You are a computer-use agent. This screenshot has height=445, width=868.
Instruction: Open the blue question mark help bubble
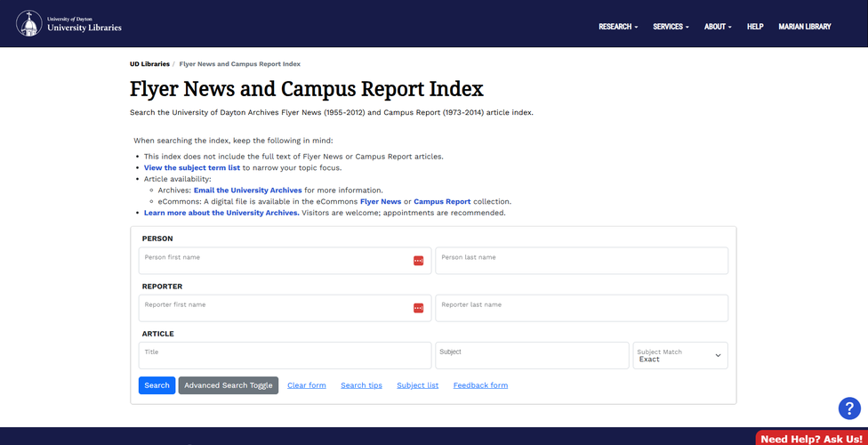849,409
